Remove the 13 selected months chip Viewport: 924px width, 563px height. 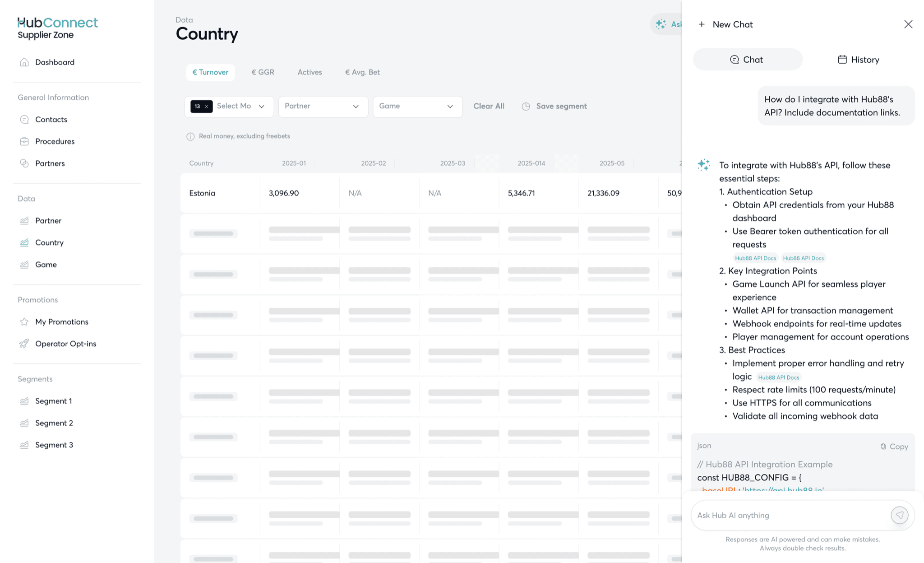[206, 107]
